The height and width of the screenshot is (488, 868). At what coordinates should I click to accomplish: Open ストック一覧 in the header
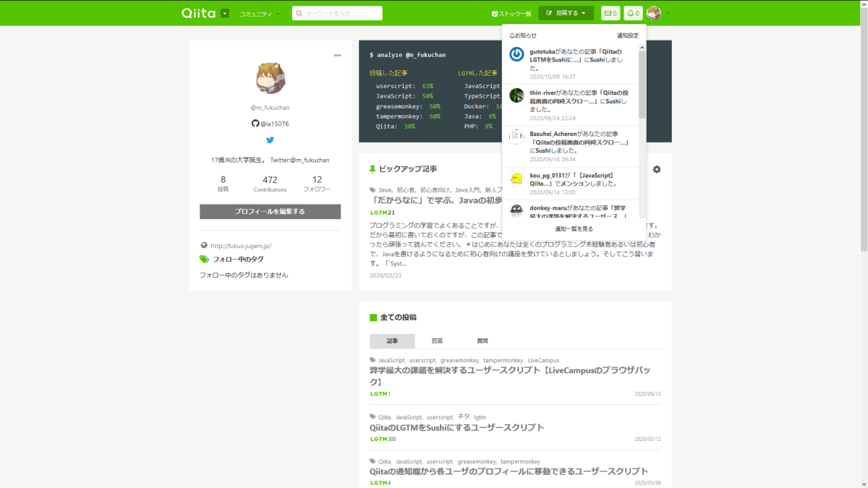click(x=511, y=14)
